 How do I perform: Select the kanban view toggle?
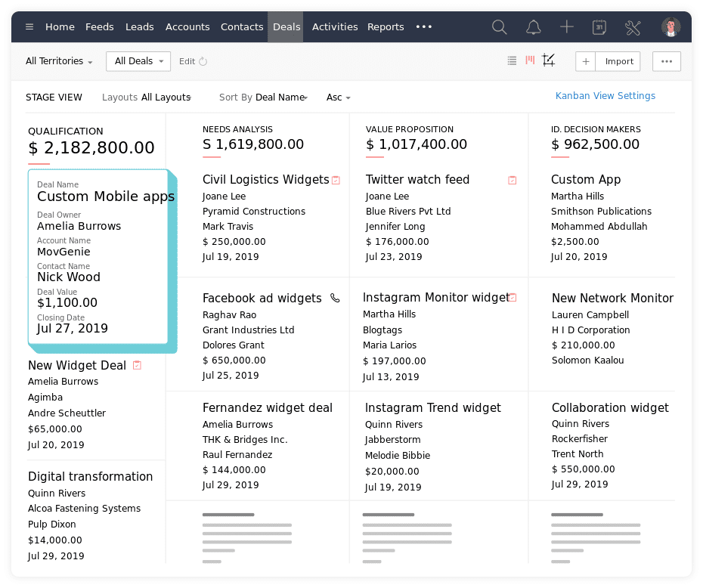point(530,61)
